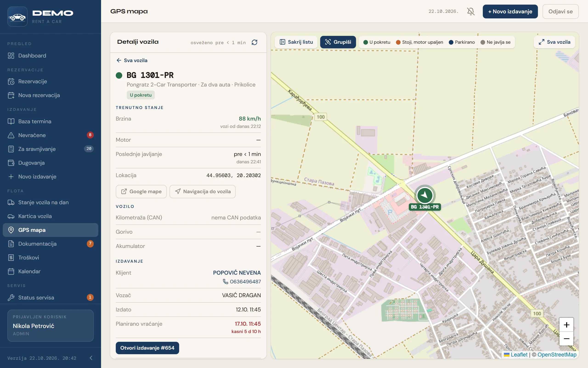
Task: Click the BG 1301-PR vehicle marker on map
Action: [425, 195]
